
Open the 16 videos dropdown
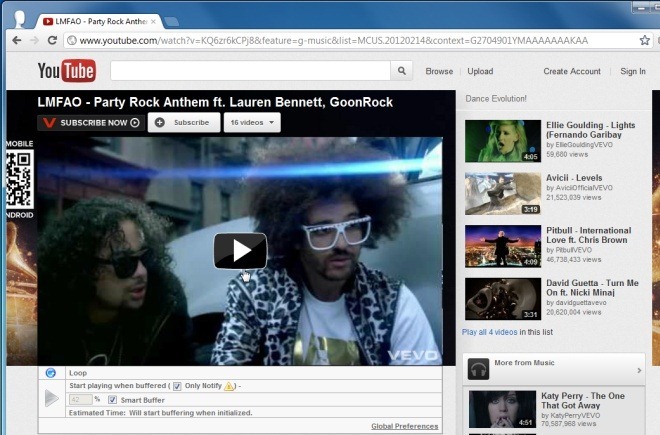tap(252, 123)
